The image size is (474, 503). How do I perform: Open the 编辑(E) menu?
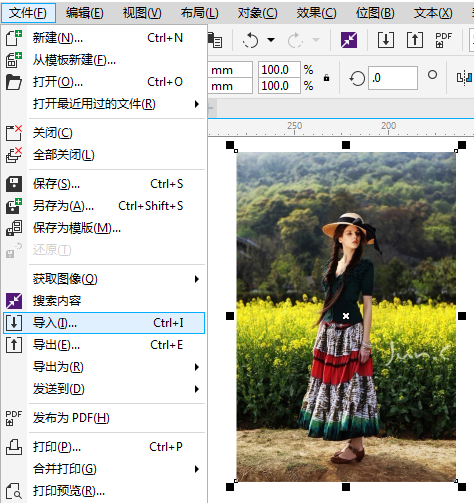pos(85,13)
